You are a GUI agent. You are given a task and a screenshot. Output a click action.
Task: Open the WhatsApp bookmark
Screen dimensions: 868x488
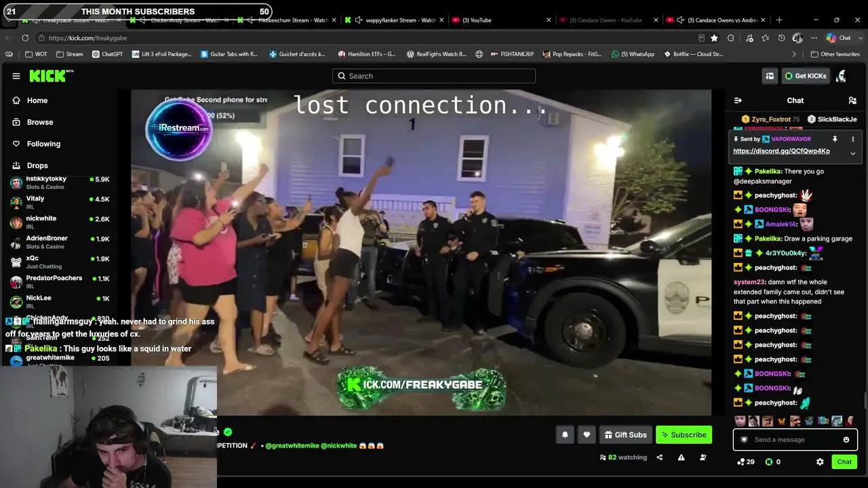pyautogui.click(x=633, y=54)
